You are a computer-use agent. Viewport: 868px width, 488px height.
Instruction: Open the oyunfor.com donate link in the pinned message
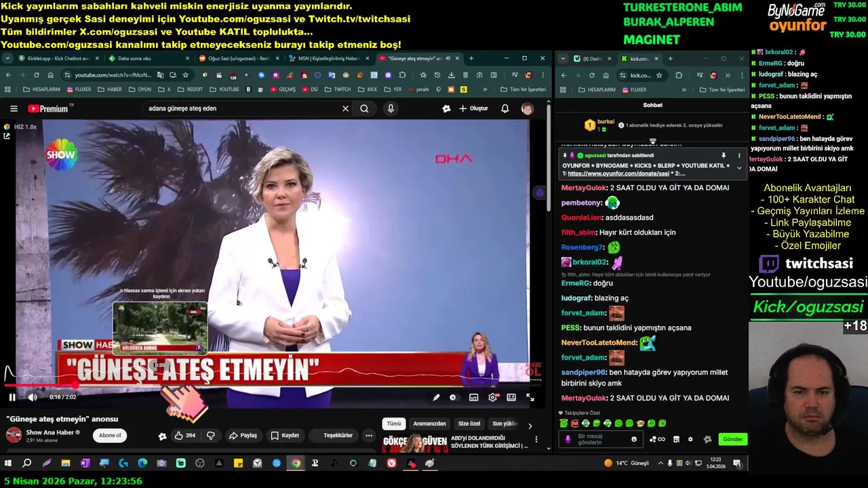(x=618, y=174)
